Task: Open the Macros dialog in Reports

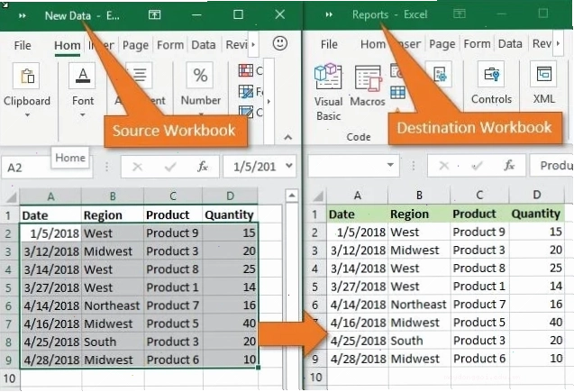Action: [x=368, y=78]
